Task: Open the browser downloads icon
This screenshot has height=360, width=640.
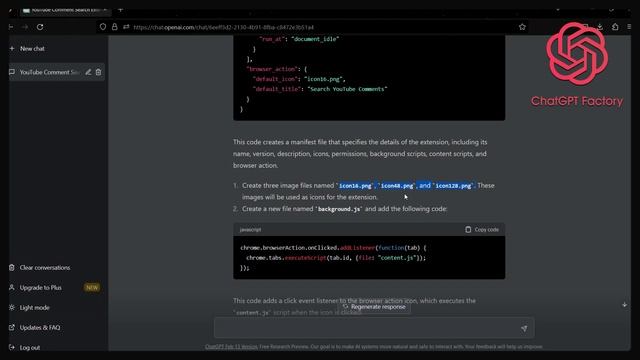Action: pos(600,27)
